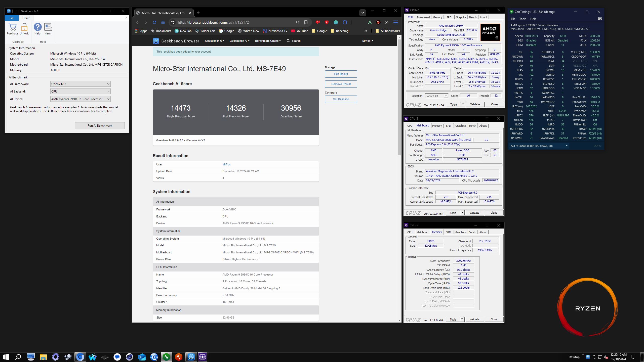Screen dimensions: 644x362
Task: Open the notification center icon
Action: (633, 357)
